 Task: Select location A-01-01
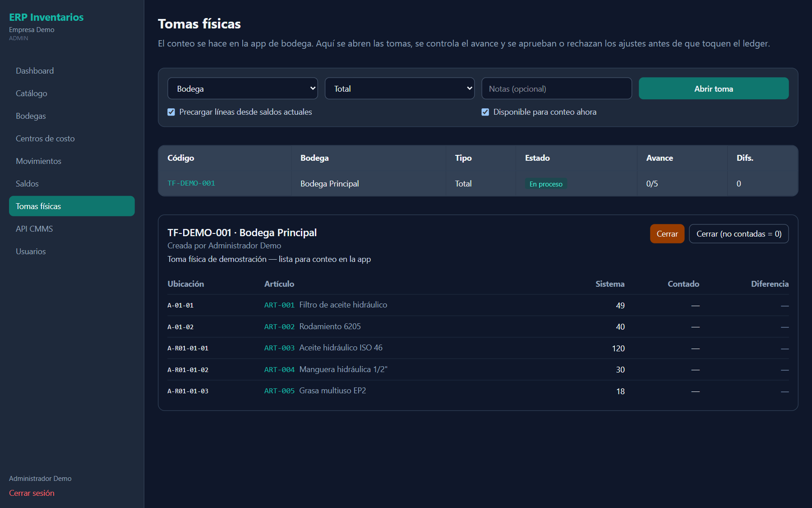180,305
